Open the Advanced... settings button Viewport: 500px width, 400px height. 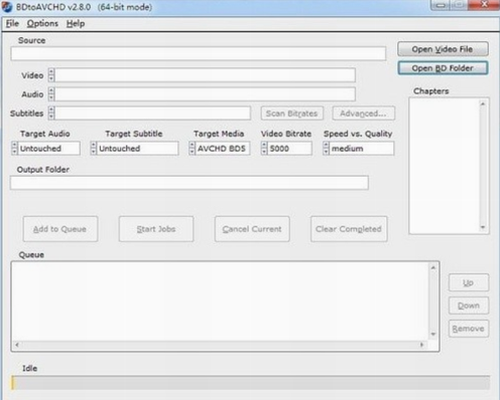click(x=363, y=113)
